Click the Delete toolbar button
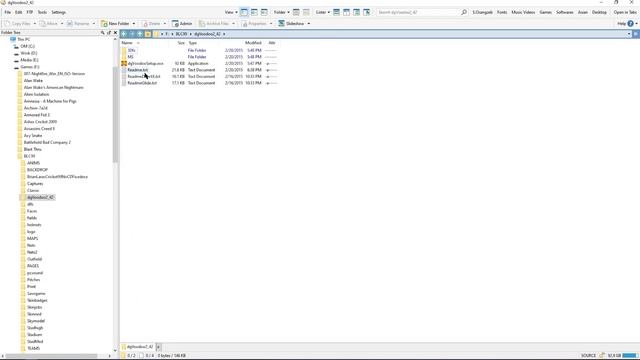The width and height of the screenshot is (640, 360). [151, 24]
